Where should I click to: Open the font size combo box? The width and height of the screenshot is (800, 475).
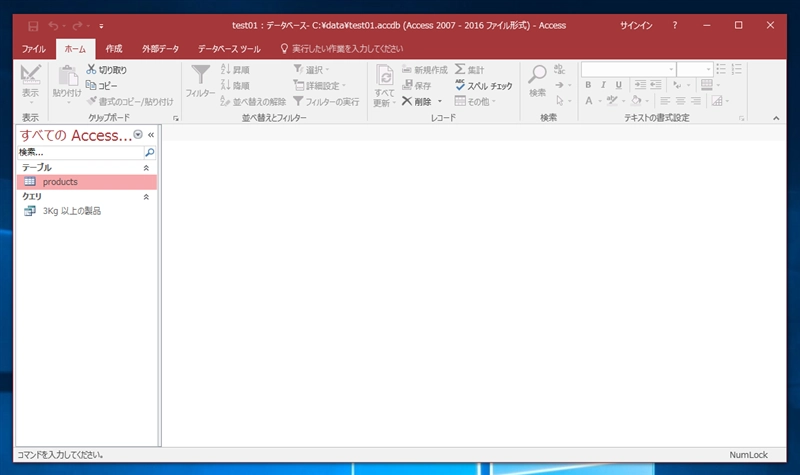click(695, 69)
